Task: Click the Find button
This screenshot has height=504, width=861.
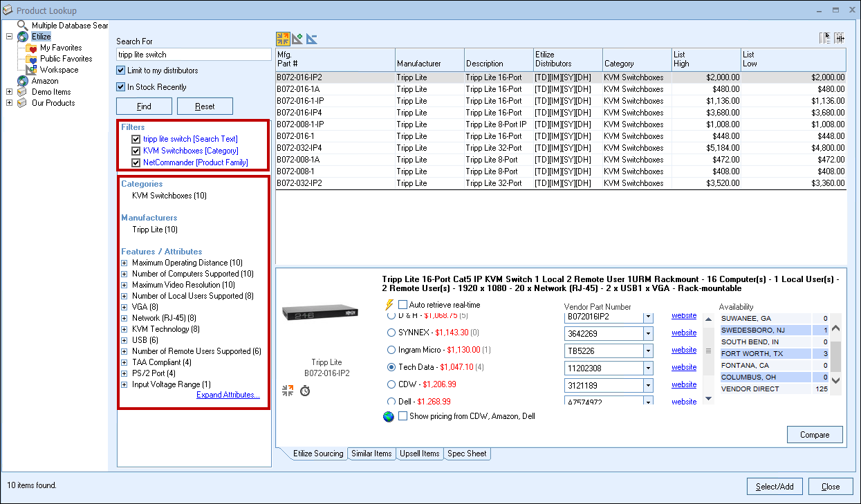Action: (144, 106)
